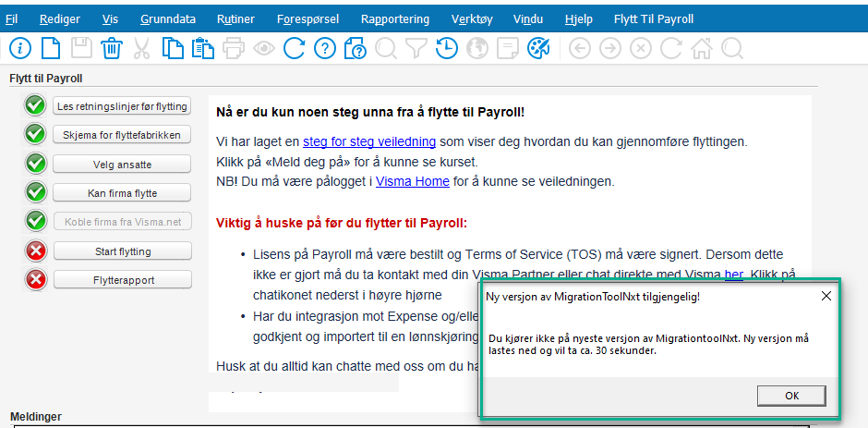Viewport: 868px width, 428px height.
Task: Click the forward arrow navigation icon
Action: coord(610,49)
